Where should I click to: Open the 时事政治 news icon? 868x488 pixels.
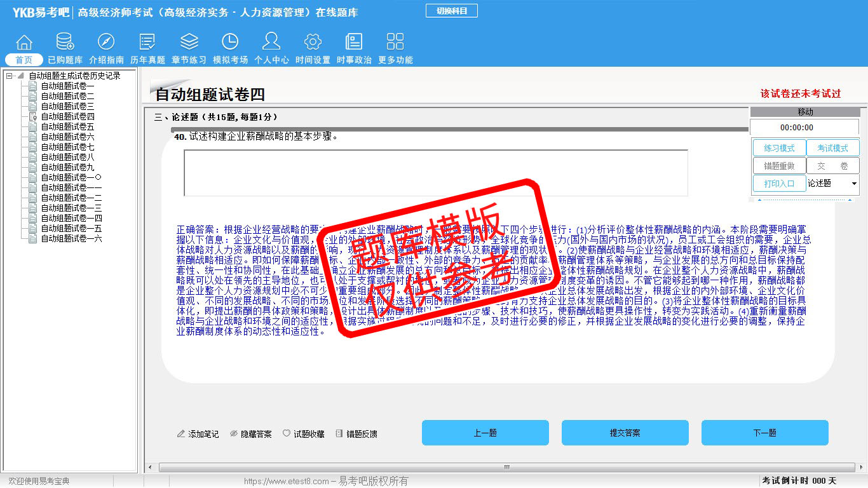[354, 43]
